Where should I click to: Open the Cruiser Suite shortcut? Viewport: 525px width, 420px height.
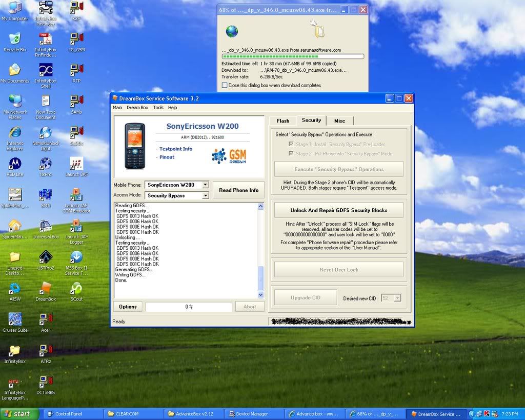point(15,322)
